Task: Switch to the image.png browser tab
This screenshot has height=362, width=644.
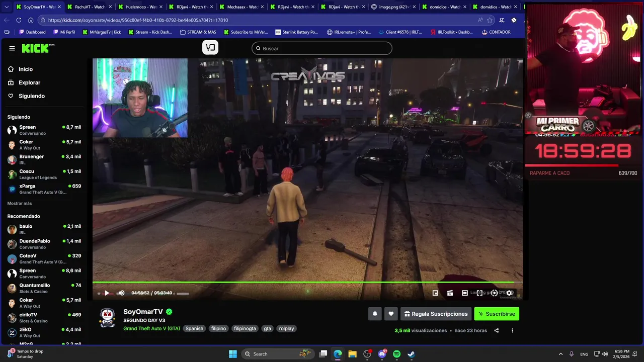Action: pos(392,7)
